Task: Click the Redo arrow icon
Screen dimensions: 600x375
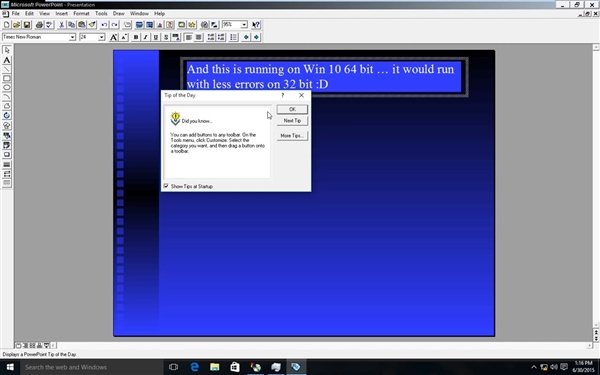Action: click(x=114, y=25)
